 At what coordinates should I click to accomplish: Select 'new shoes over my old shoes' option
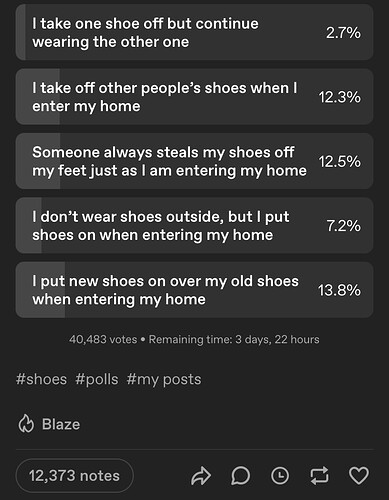[194, 290]
